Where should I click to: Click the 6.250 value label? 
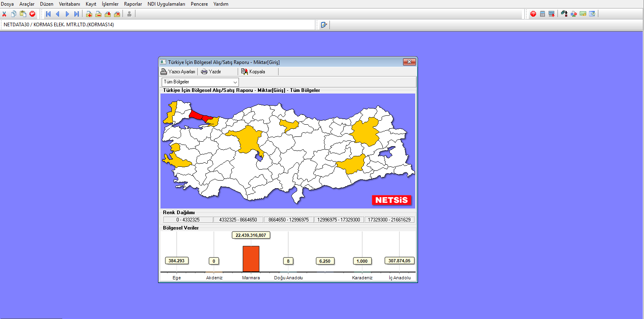[325, 261]
